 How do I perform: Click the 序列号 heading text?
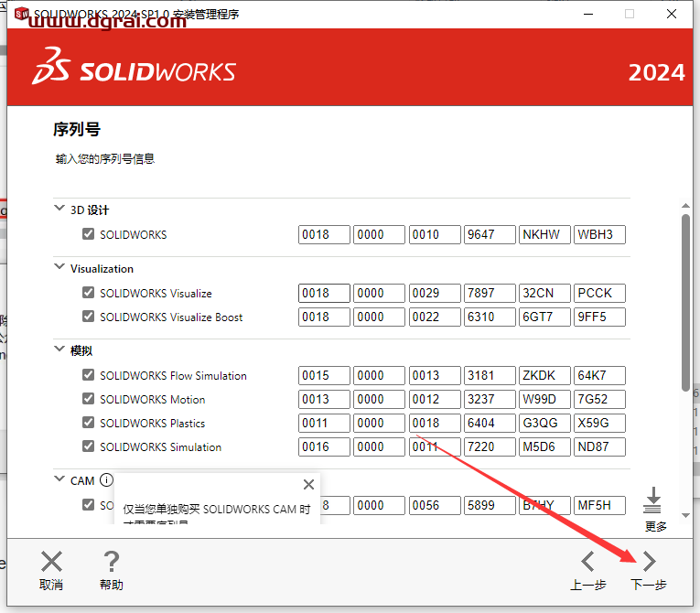[77, 130]
